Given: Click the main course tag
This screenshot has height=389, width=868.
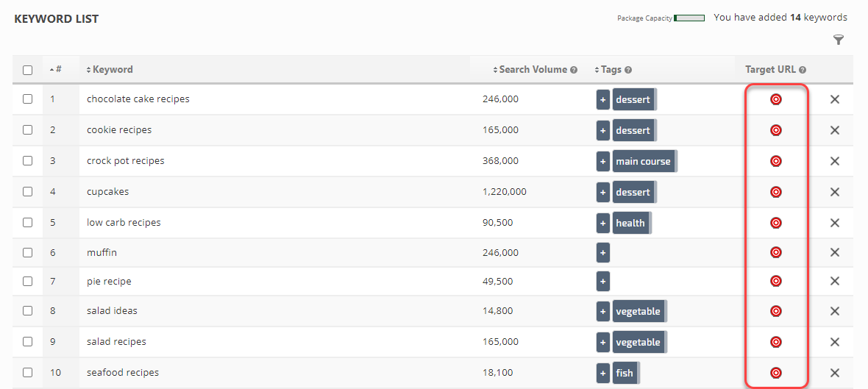Looking at the screenshot, I should click(x=643, y=162).
